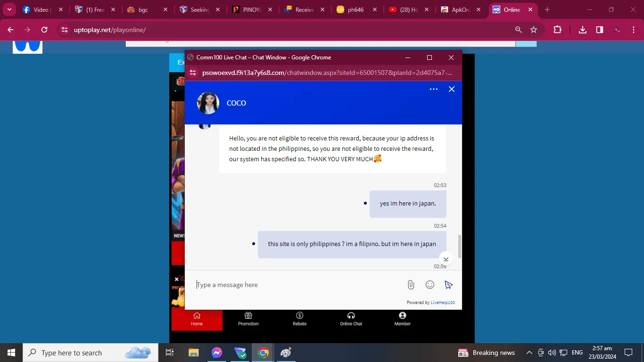The image size is (644, 362).
Task: Open notification center icon
Action: pos(628,353)
